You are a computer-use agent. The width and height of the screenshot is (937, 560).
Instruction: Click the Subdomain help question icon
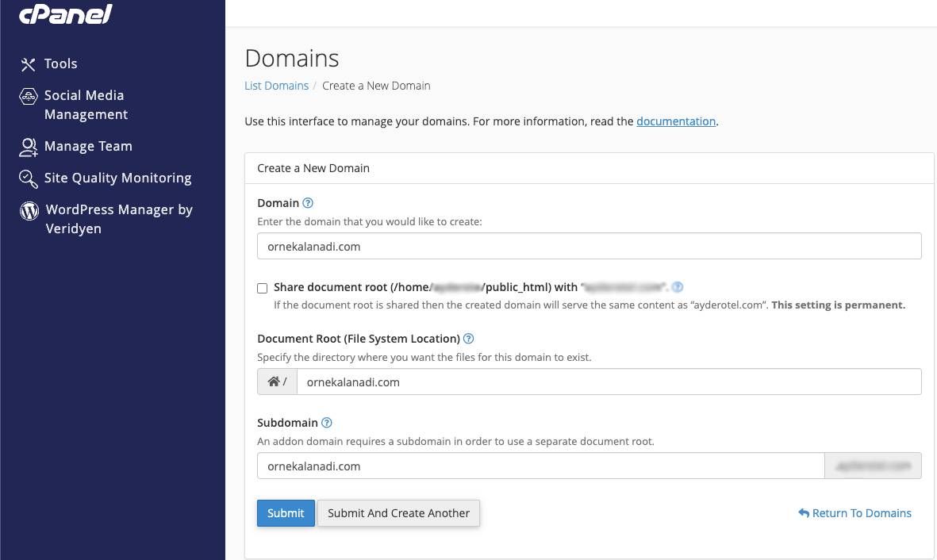coord(326,423)
